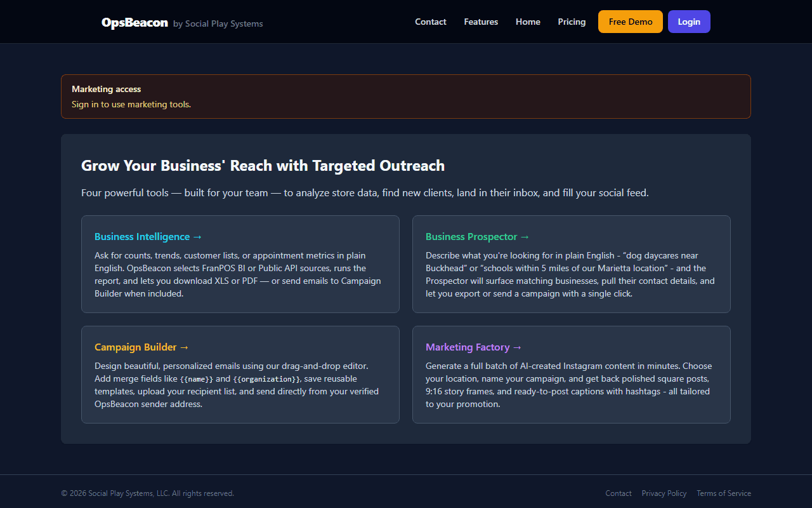
Task: Click the copyright notice in footer
Action: pos(148,493)
